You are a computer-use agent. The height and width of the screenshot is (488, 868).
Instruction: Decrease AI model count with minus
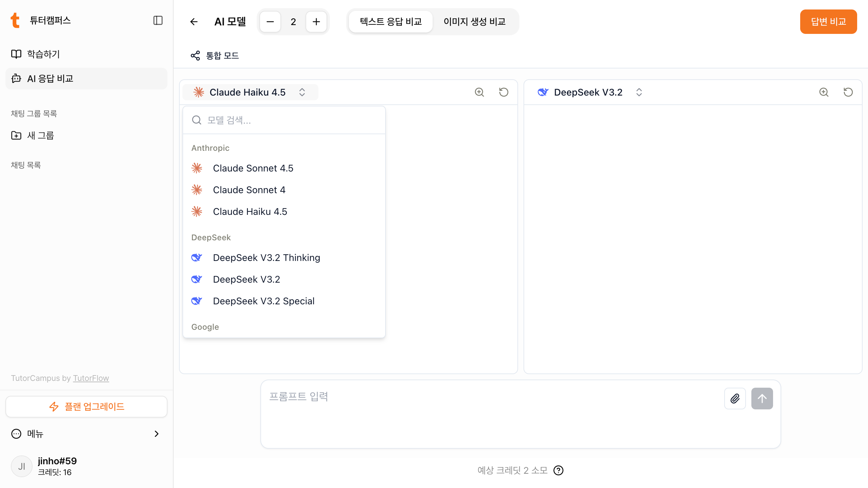tap(270, 22)
